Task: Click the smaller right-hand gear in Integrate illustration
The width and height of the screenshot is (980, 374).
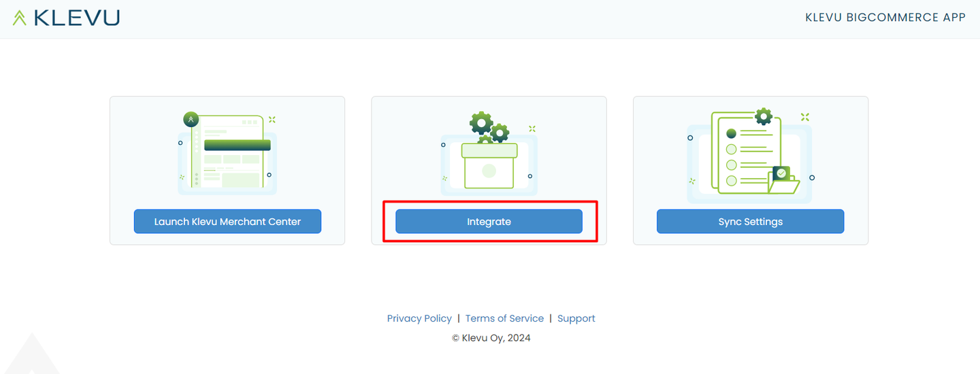Action: click(x=500, y=133)
